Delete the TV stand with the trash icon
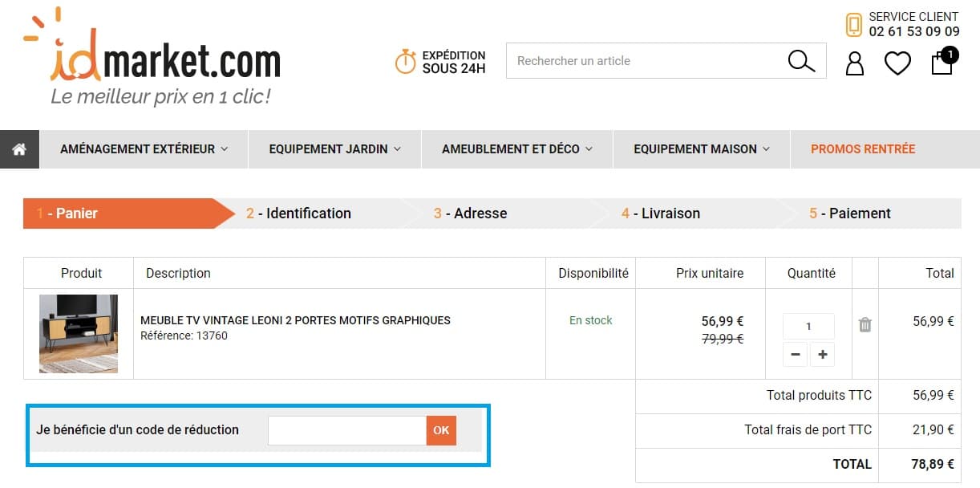 click(x=865, y=323)
